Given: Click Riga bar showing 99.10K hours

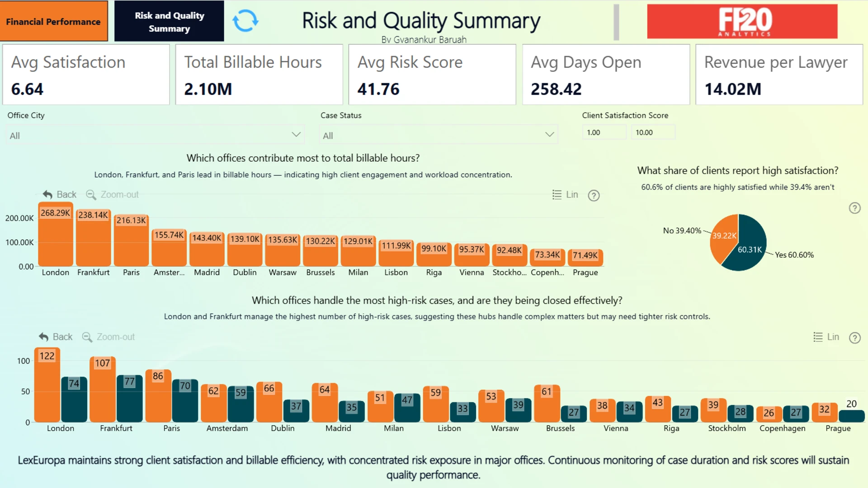Looking at the screenshot, I should click(x=434, y=254).
